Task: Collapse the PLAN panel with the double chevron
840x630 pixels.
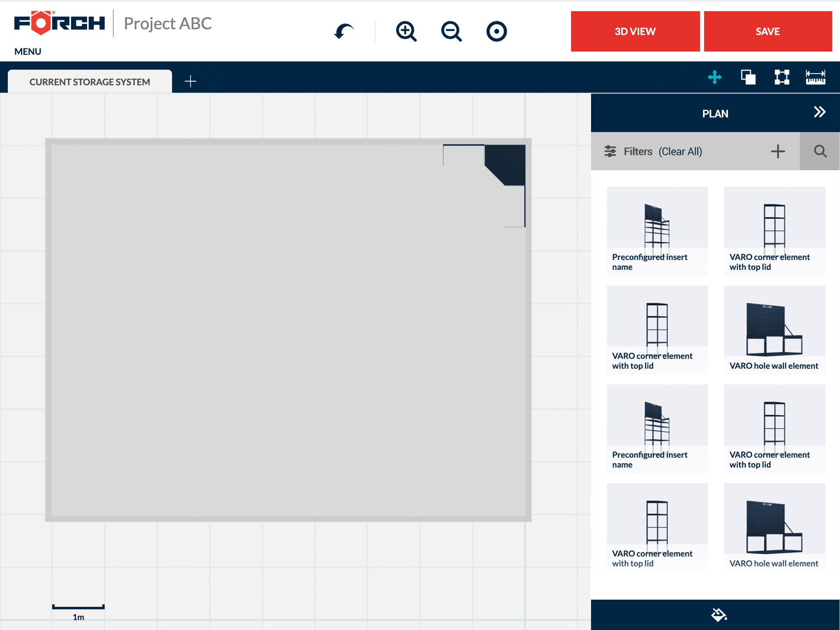Action: (819, 112)
